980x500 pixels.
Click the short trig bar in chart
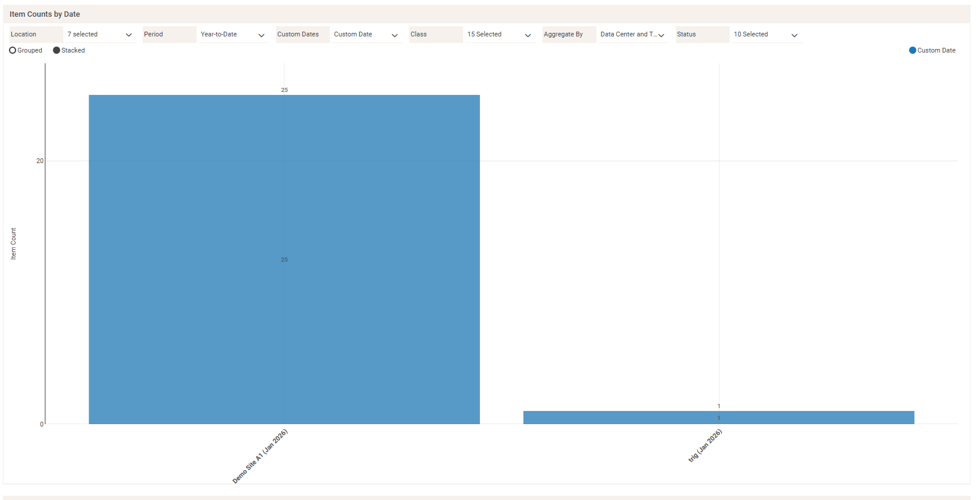[718, 418]
